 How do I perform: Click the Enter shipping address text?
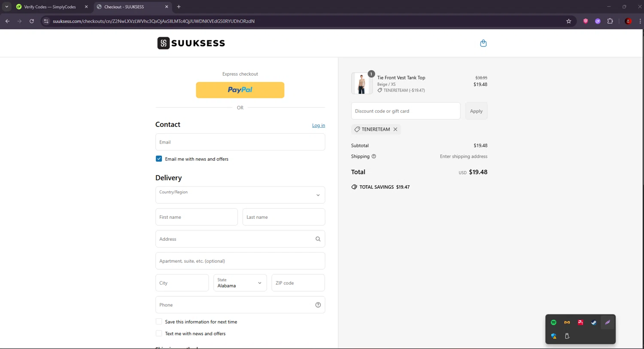pos(464,156)
